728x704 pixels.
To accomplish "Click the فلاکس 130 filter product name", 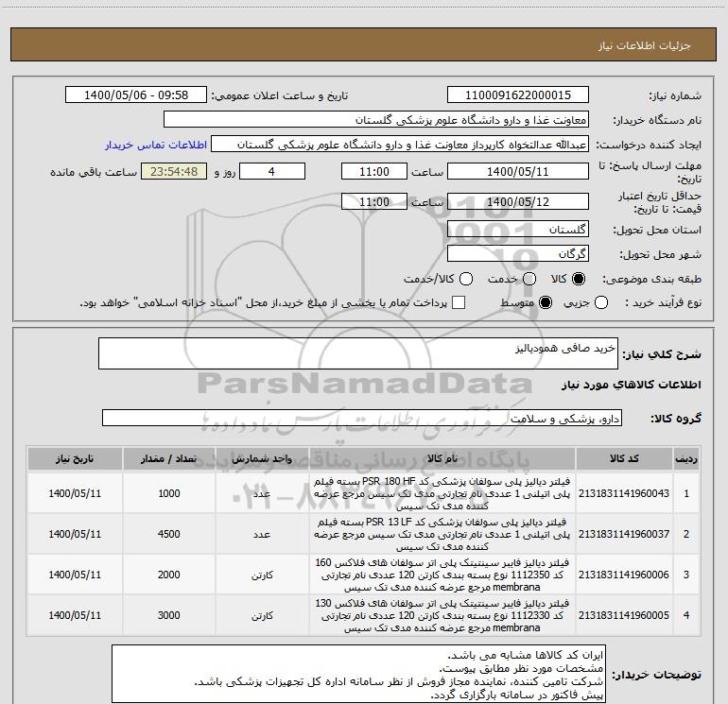I will tap(442, 615).
